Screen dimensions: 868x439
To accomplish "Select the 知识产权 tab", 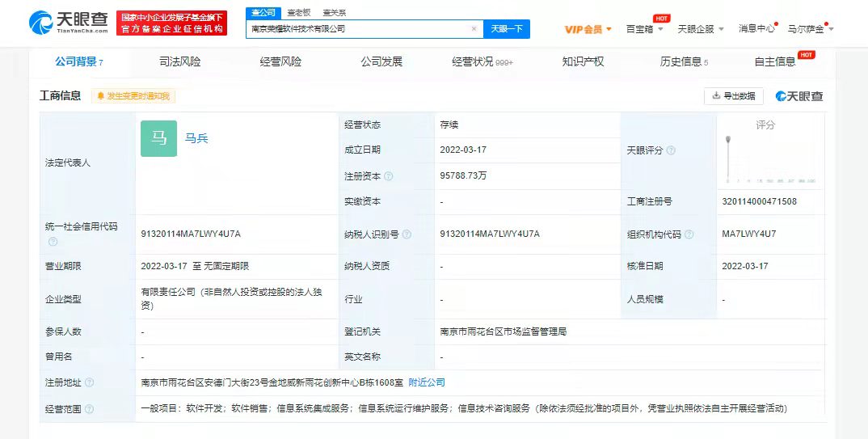I will [583, 62].
